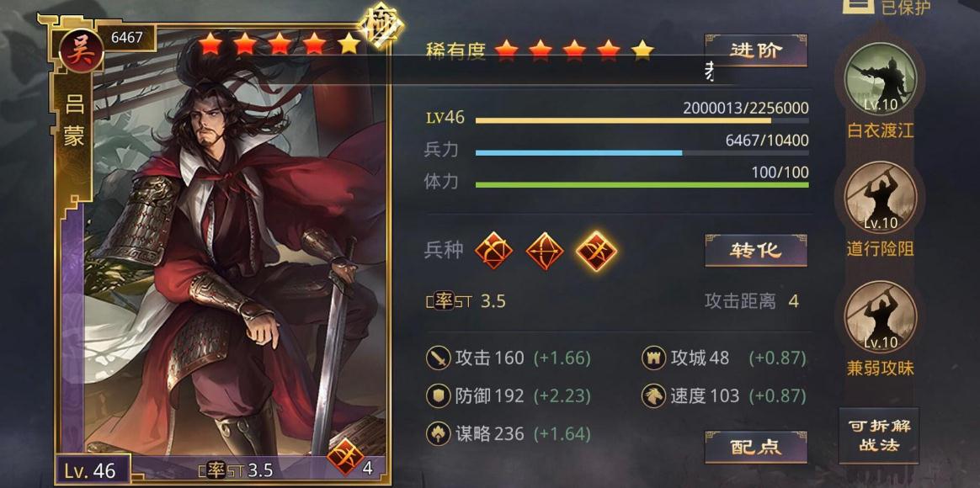Image resolution: width=980 pixels, height=488 pixels.
Task: Tap the 吴 faction emblem
Action: coord(82,51)
